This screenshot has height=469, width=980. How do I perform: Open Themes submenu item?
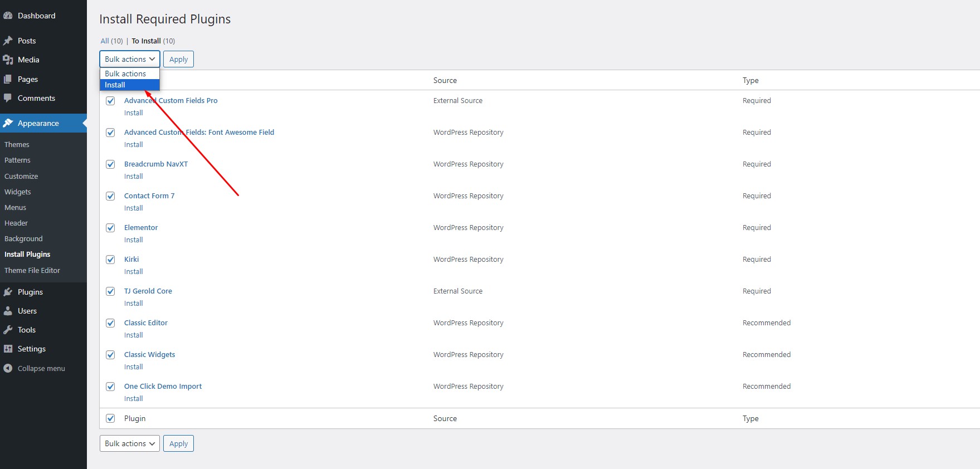pos(17,144)
